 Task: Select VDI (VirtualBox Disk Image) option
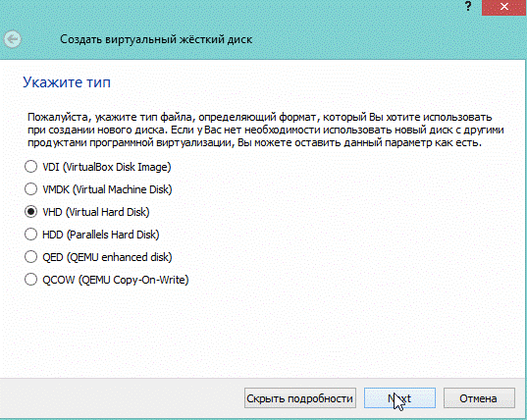coord(98,167)
